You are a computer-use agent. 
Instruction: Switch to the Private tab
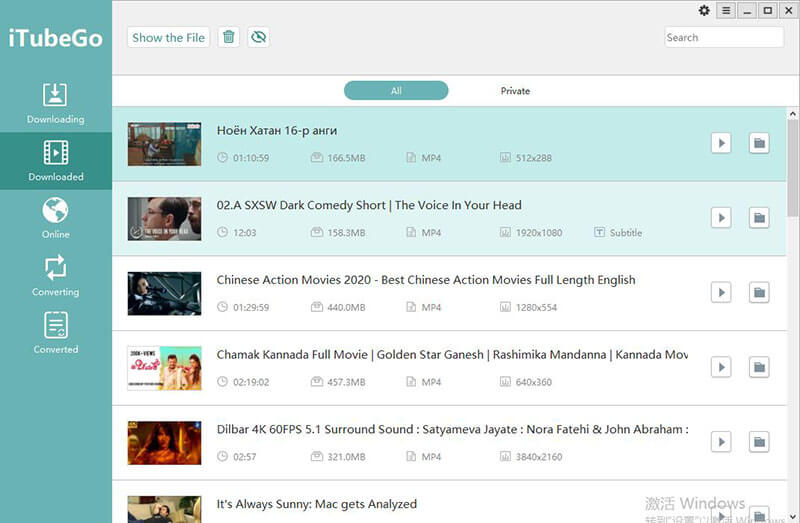[515, 91]
